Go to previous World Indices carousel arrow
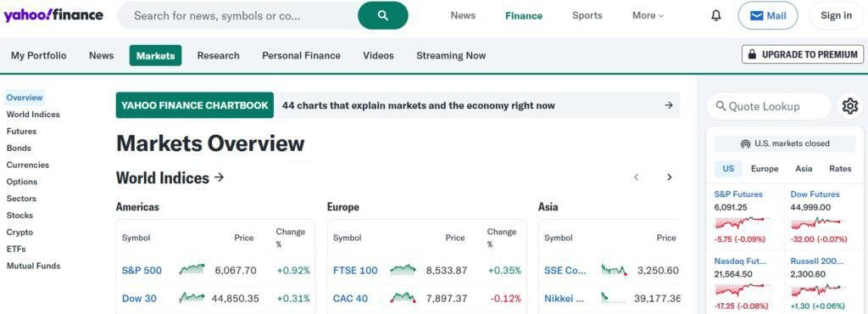Viewport: 868px width, 314px height. [637, 177]
